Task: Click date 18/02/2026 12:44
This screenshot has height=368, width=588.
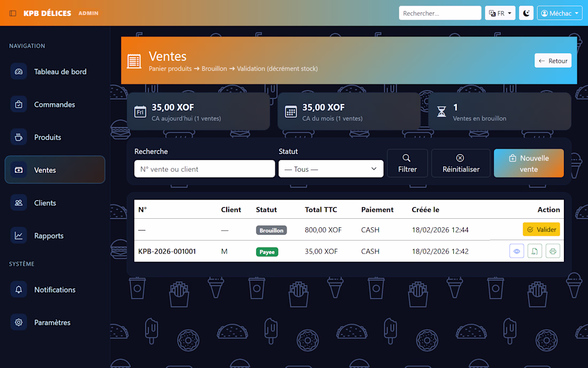Action: pyautogui.click(x=440, y=230)
